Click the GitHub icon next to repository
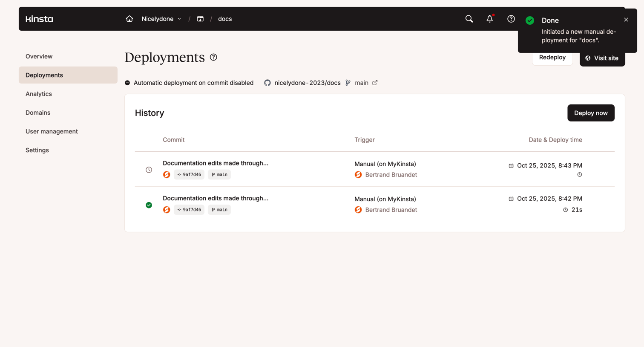 click(x=267, y=83)
